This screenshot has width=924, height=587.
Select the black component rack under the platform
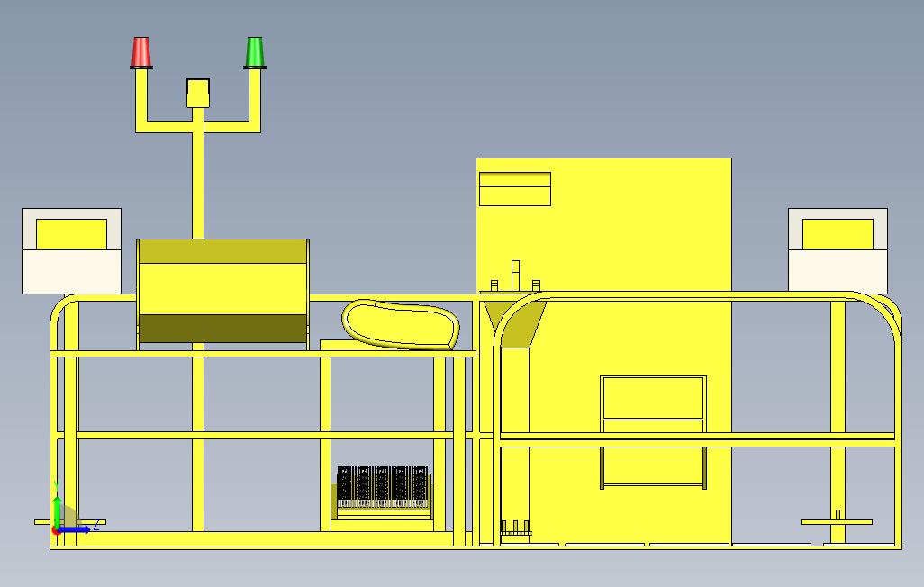(x=383, y=487)
